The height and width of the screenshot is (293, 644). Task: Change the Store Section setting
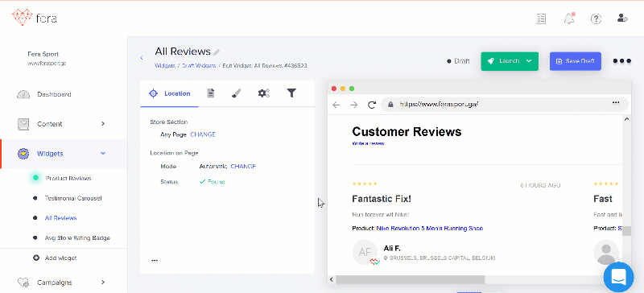coord(203,134)
